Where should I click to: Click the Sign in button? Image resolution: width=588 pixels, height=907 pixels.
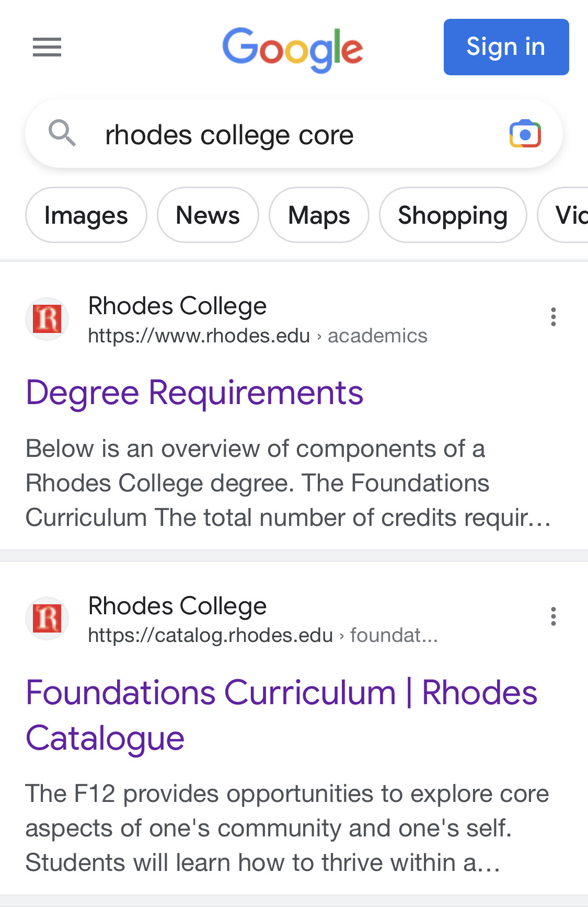tap(506, 47)
